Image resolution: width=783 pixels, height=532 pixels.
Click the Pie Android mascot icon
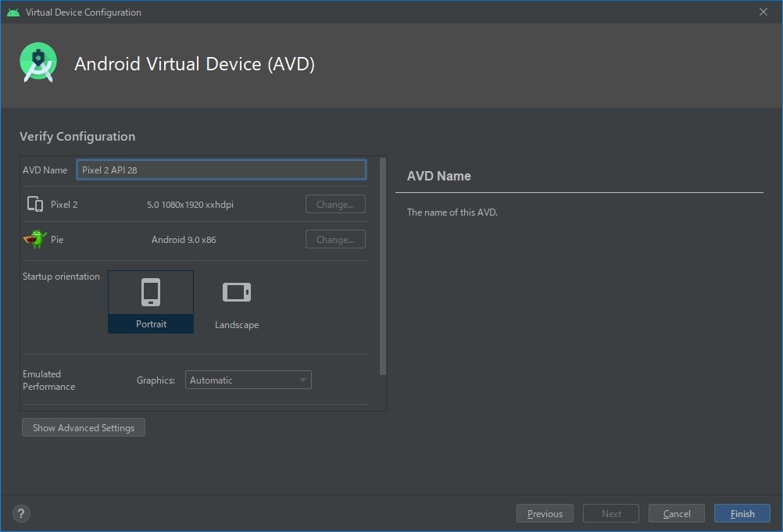[x=35, y=239]
